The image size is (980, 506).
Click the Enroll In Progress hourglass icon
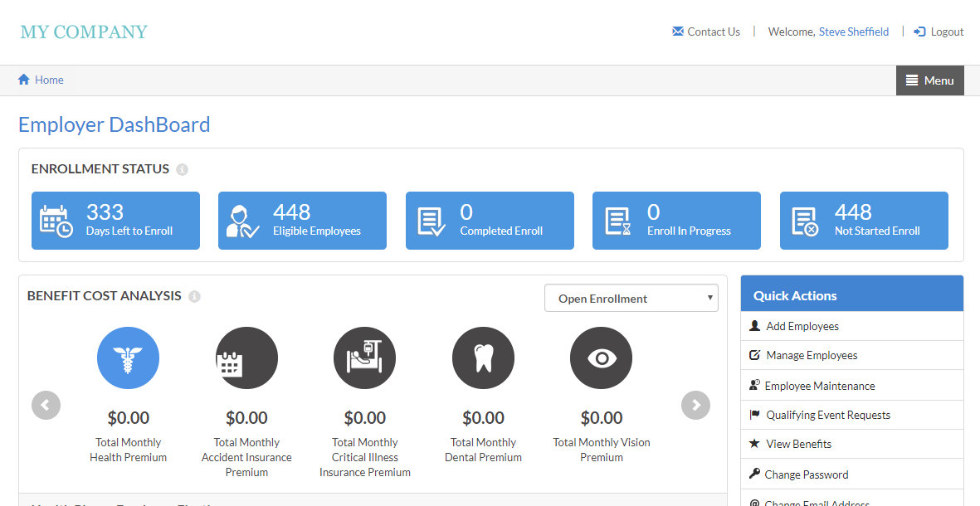click(617, 218)
